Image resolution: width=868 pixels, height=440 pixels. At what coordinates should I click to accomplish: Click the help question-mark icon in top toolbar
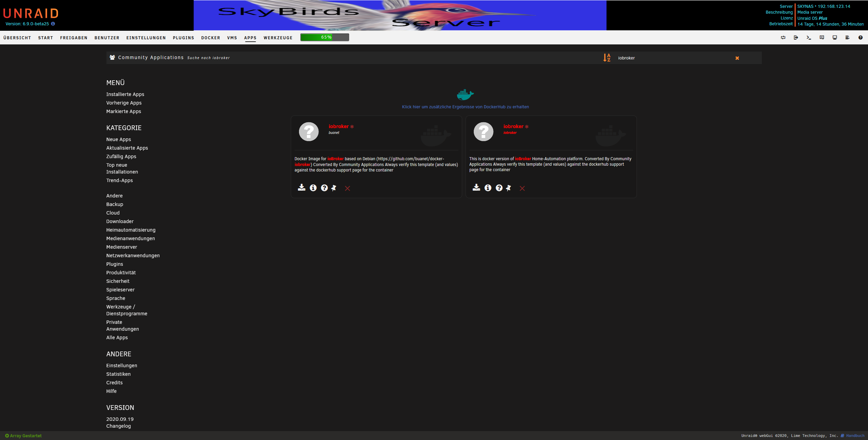(x=860, y=38)
